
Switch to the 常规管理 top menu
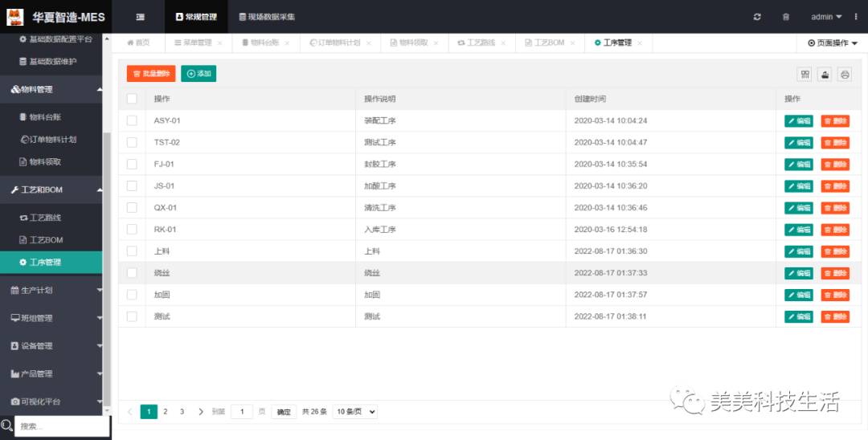pos(196,17)
